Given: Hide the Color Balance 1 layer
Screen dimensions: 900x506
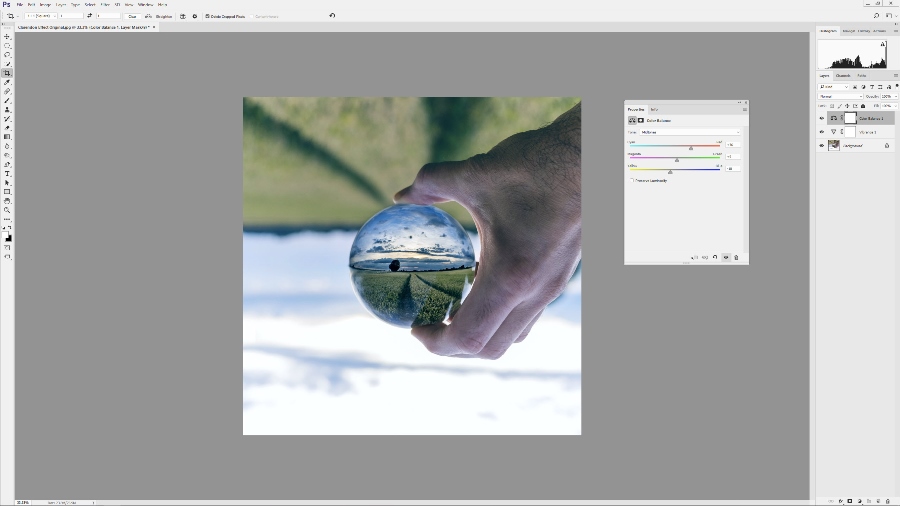Looking at the screenshot, I should click(x=822, y=118).
